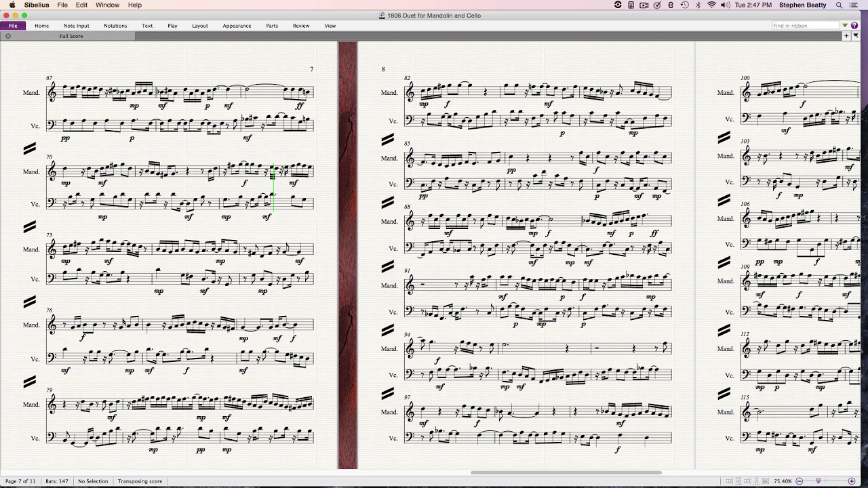The image size is (868, 488).
Task: Open the Help menu in the menu bar
Action: point(135,5)
